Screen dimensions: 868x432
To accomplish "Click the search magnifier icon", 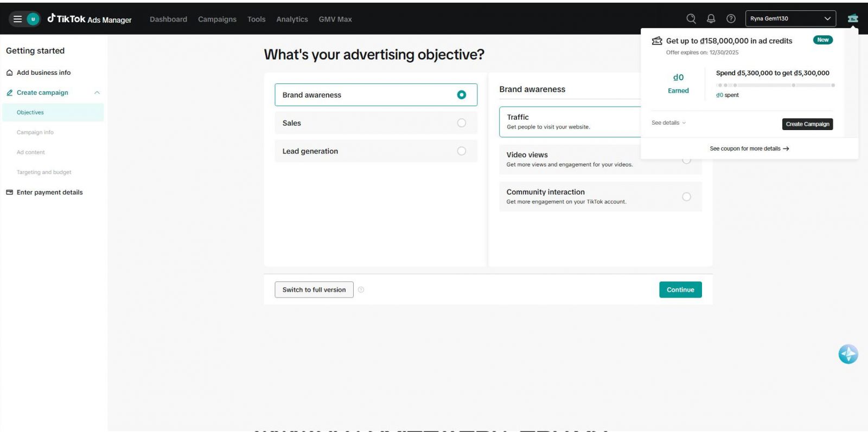I will click(x=691, y=18).
